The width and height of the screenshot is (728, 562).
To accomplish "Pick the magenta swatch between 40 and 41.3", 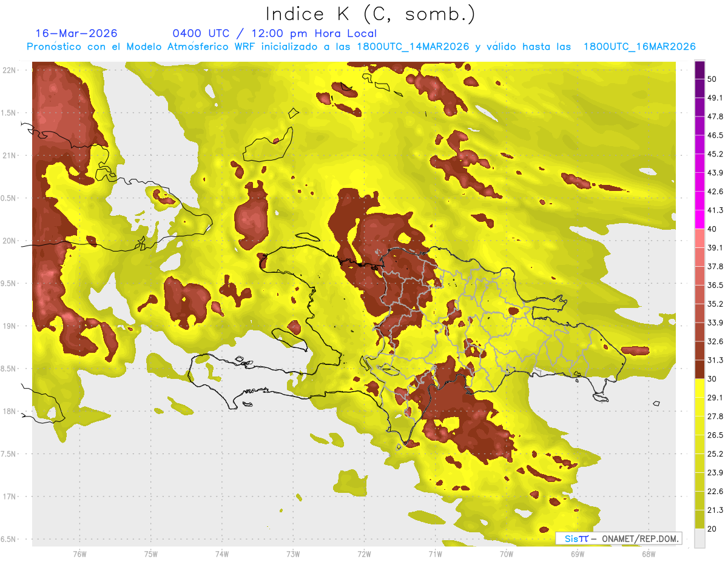I will click(x=699, y=219).
